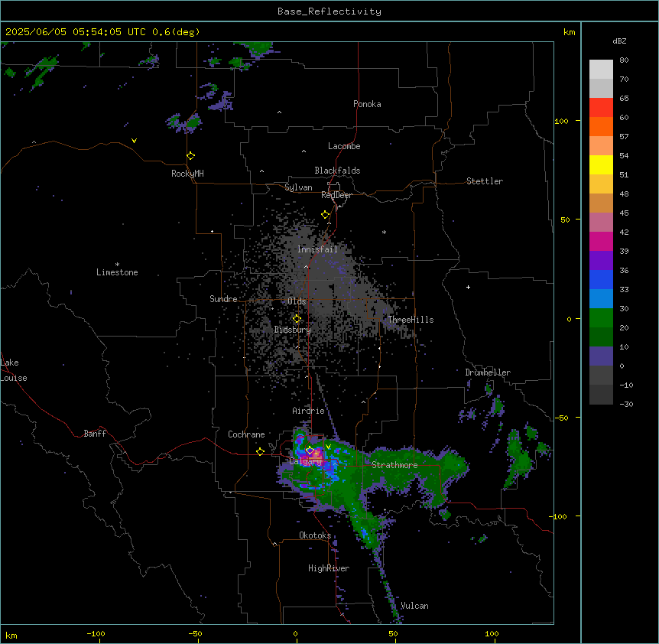Viewport: 659px width, 644px height.
Task: Select the green 20-30 dBZ legend swatch
Action: pyautogui.click(x=601, y=318)
